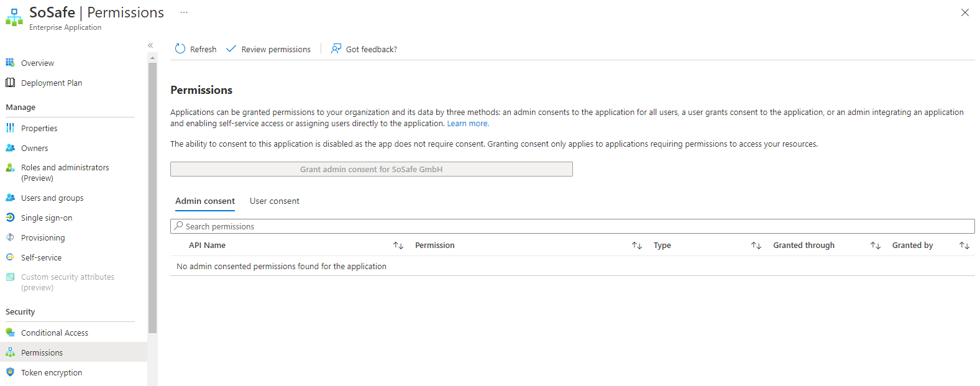Sort by Permission column arrows

[x=637, y=246]
